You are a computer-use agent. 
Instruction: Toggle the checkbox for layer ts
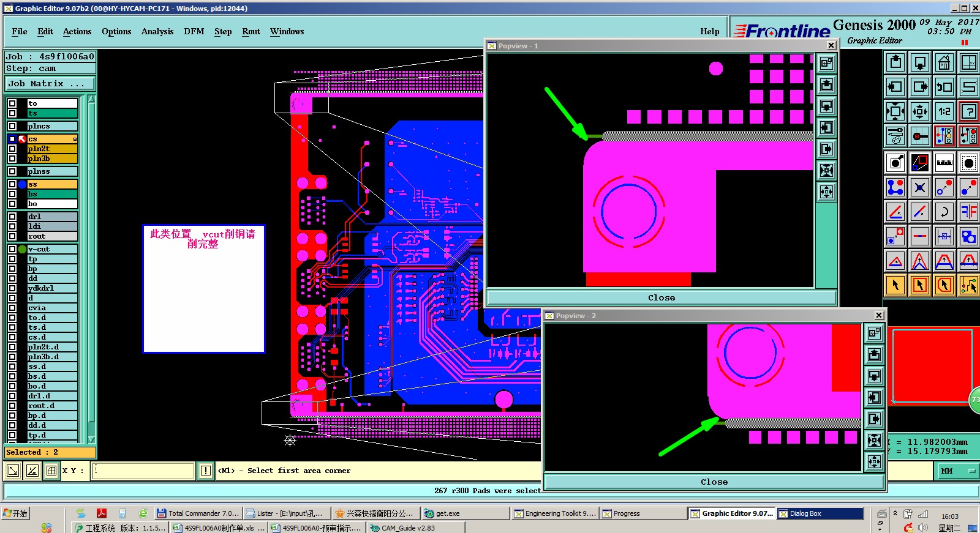(x=12, y=113)
